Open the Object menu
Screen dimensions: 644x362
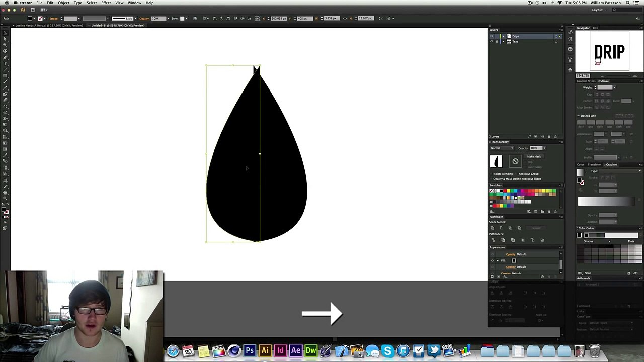[63, 3]
